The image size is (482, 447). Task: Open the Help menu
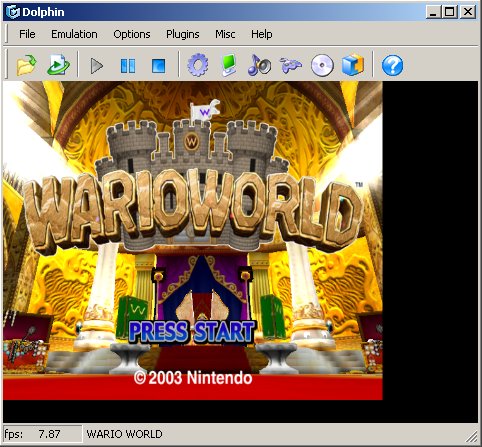tap(262, 34)
